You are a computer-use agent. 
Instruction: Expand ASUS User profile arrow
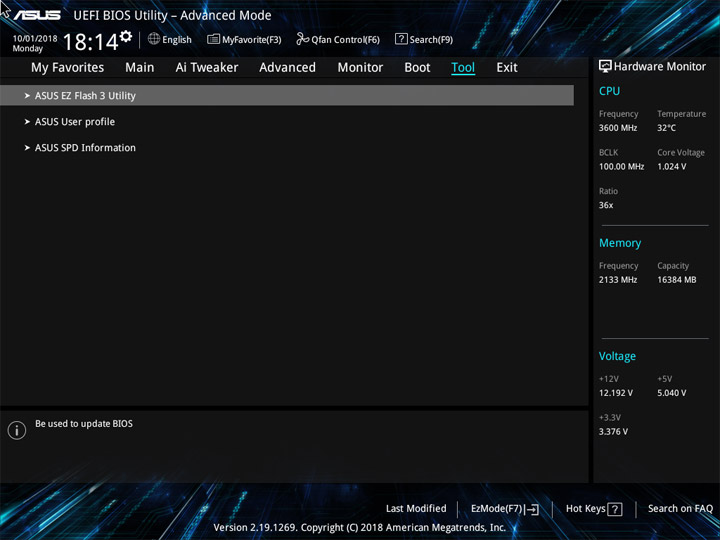point(27,122)
